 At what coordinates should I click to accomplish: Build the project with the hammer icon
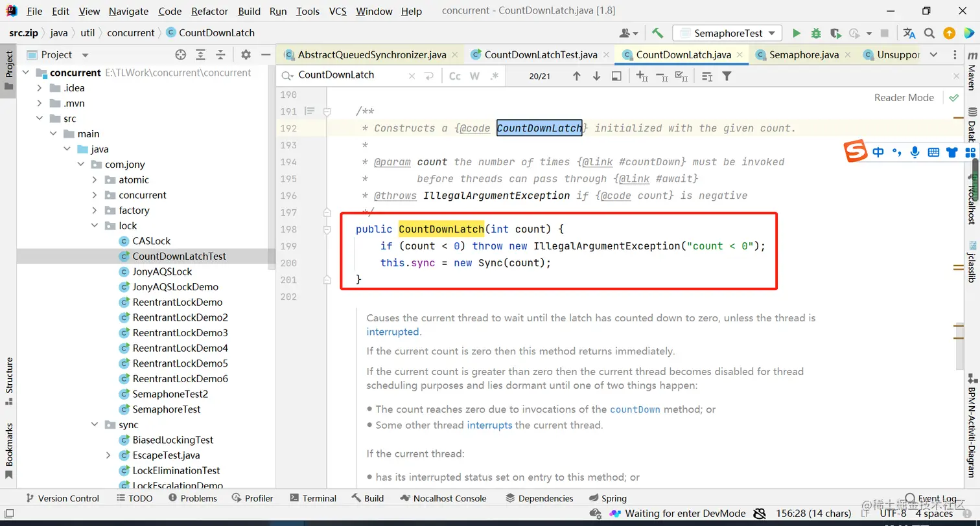click(x=657, y=33)
